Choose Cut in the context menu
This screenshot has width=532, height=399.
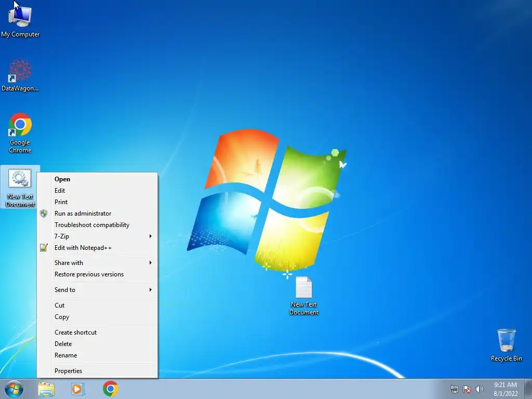97,305
